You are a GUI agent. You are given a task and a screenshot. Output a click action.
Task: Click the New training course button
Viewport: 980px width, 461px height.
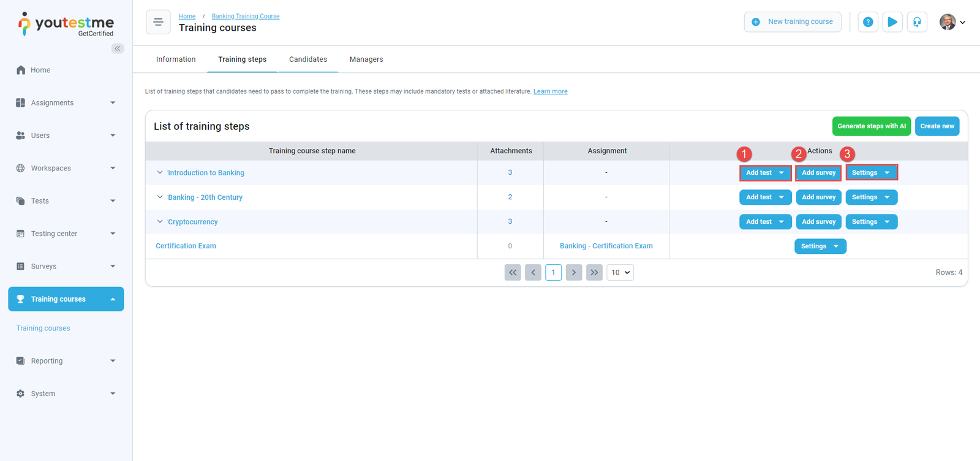793,22
